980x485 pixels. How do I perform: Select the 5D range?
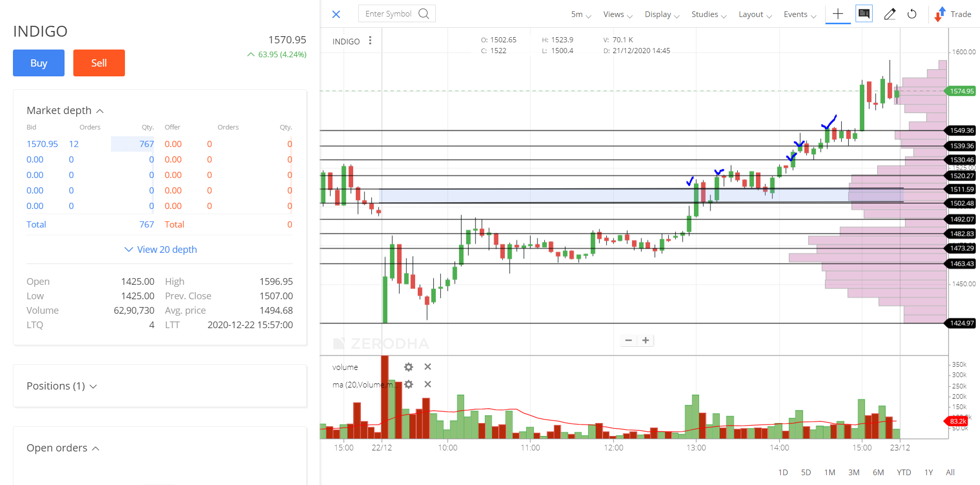(806, 472)
